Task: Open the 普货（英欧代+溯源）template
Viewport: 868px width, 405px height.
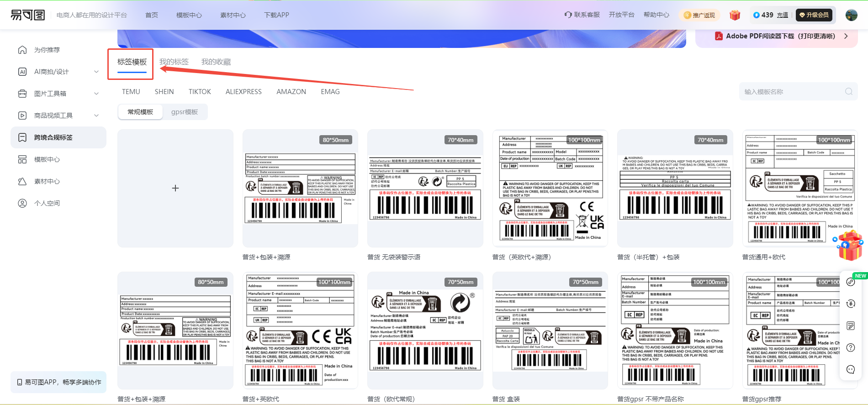Action: pos(550,188)
